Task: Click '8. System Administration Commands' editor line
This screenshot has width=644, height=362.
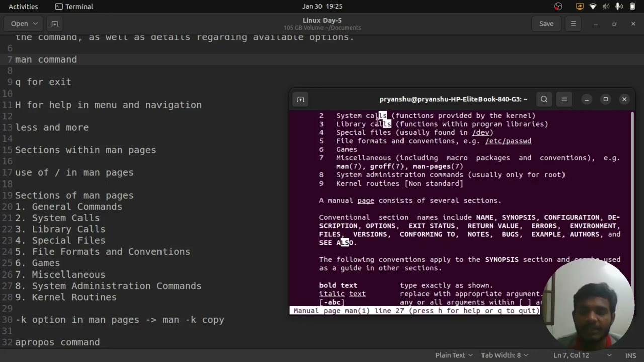Action: click(108, 286)
